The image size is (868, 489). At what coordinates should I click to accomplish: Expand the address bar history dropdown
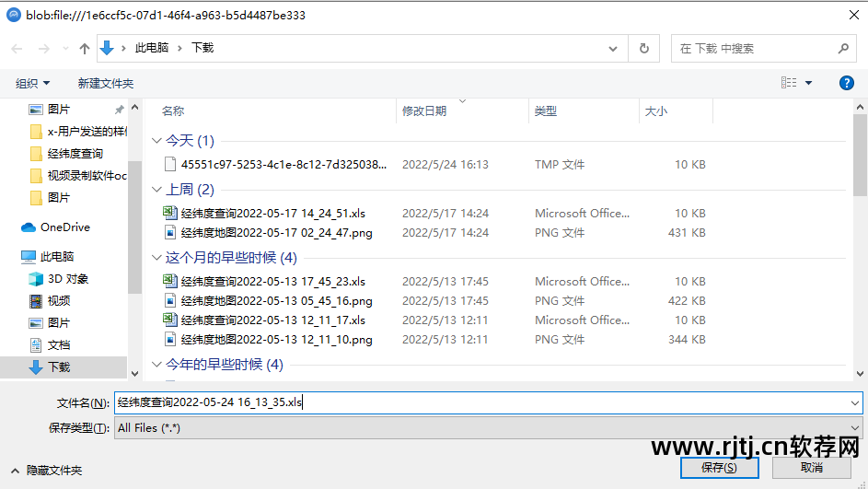tap(613, 49)
